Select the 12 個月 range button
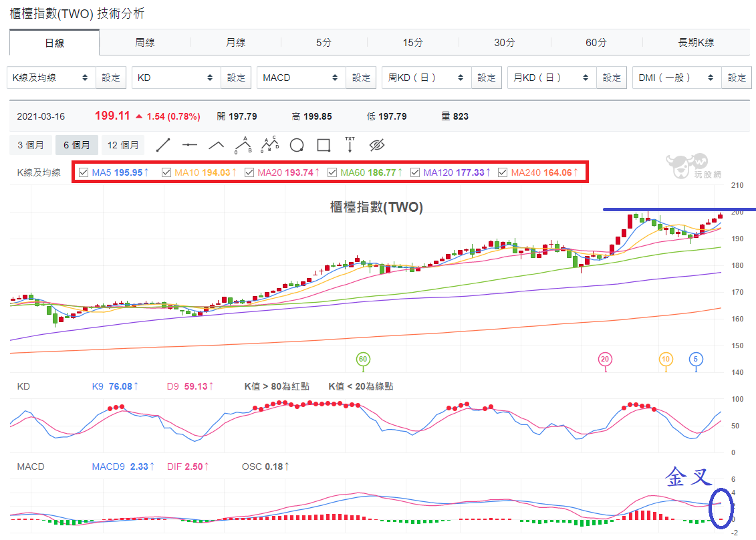756x540 pixels. click(x=123, y=145)
